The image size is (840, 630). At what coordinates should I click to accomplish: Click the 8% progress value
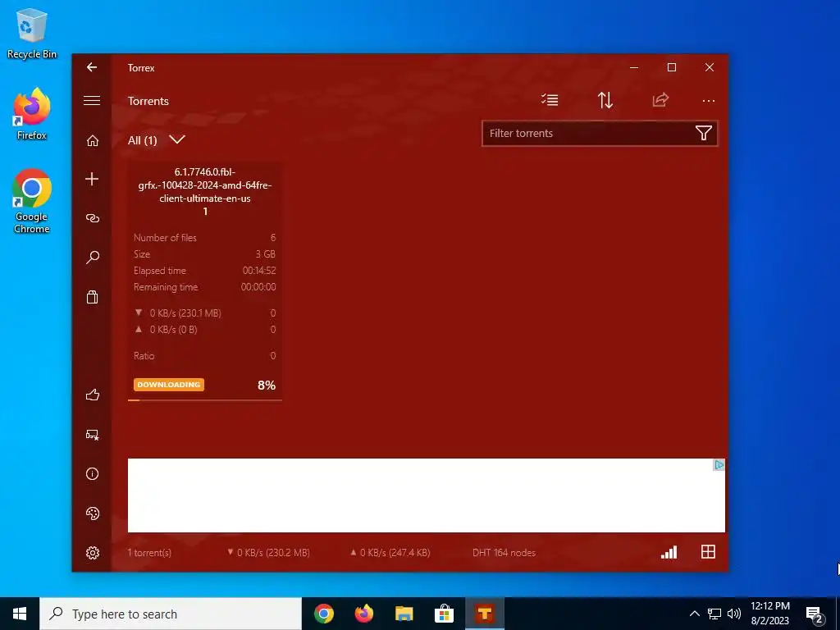coord(267,386)
